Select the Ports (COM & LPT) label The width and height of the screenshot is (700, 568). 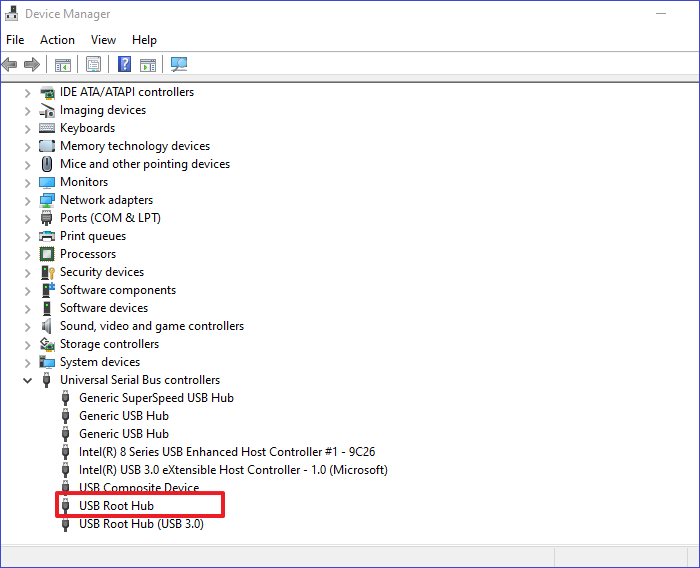click(x=110, y=218)
